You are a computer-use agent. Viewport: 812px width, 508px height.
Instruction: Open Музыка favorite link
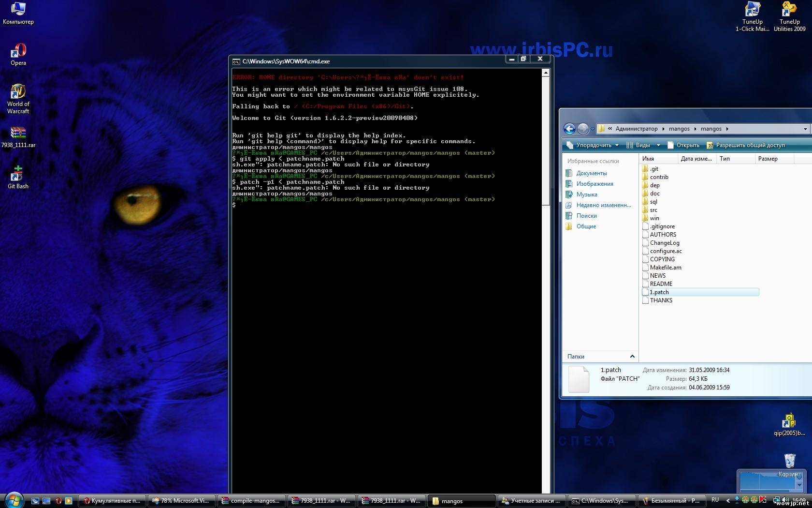coord(581,194)
